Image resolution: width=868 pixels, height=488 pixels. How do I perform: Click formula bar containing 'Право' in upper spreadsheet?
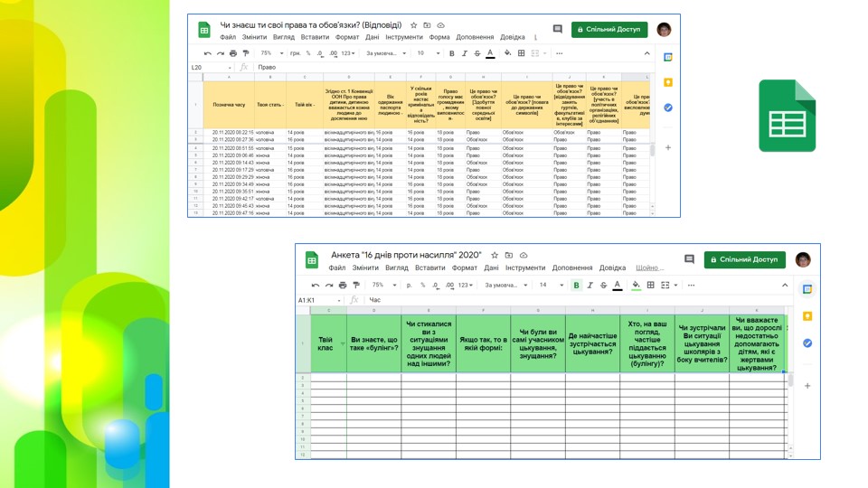451,68
